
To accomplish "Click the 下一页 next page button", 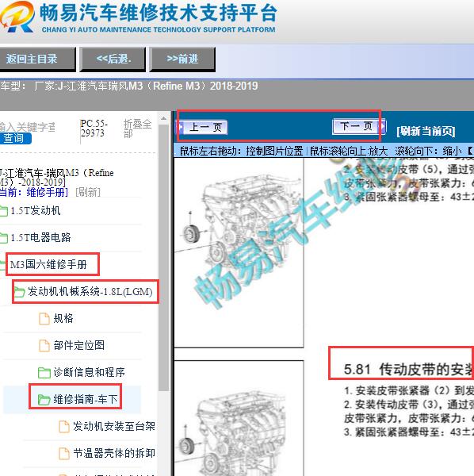I will (359, 126).
